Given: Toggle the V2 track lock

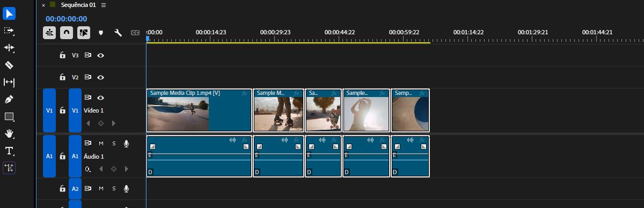Looking at the screenshot, I should 62,77.
